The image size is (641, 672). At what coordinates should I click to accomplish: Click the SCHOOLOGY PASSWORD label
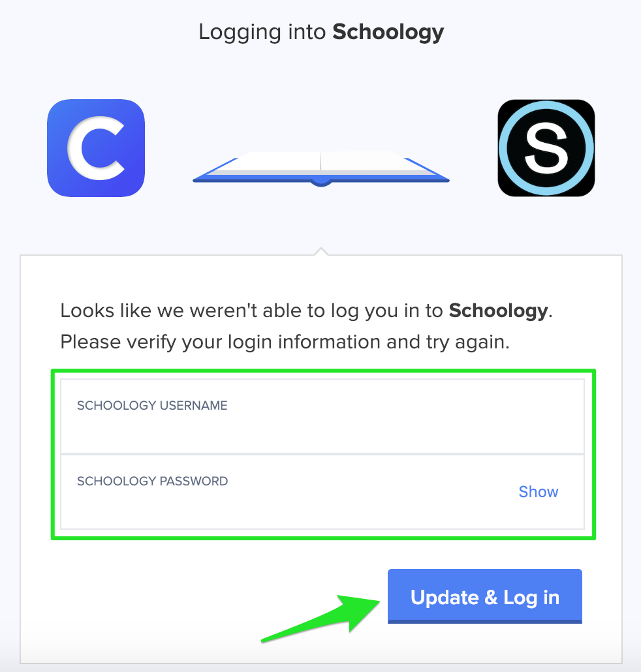[152, 481]
